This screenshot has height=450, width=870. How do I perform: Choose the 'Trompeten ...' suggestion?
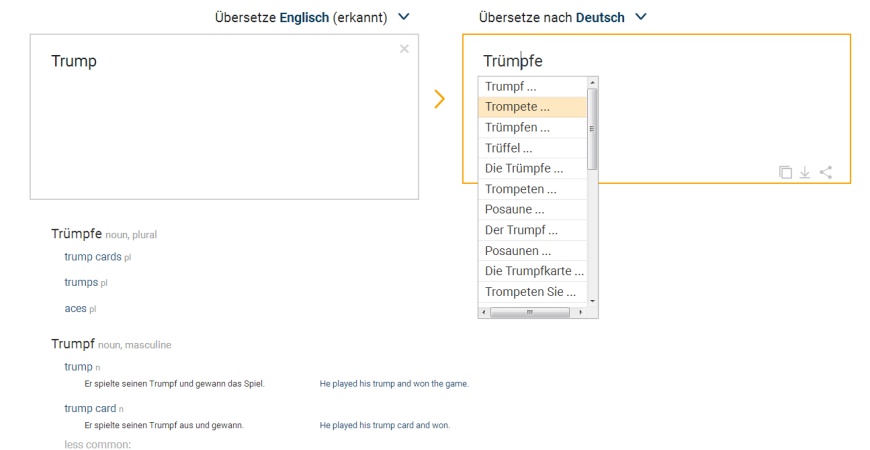pyautogui.click(x=532, y=189)
